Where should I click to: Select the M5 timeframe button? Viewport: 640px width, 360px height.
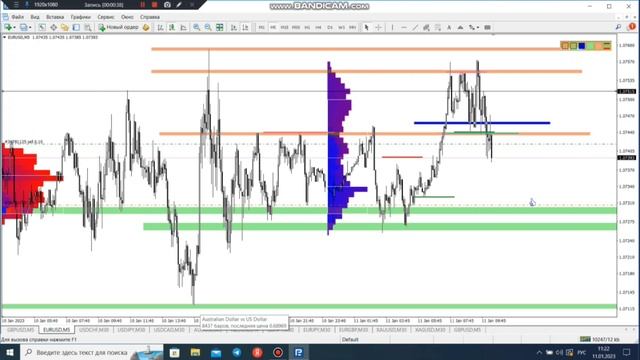(x=273, y=27)
